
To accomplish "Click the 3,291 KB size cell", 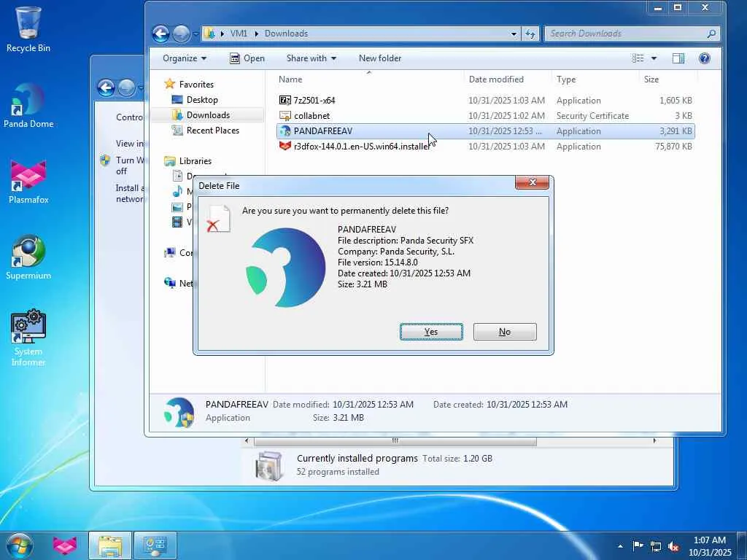I will click(x=676, y=131).
